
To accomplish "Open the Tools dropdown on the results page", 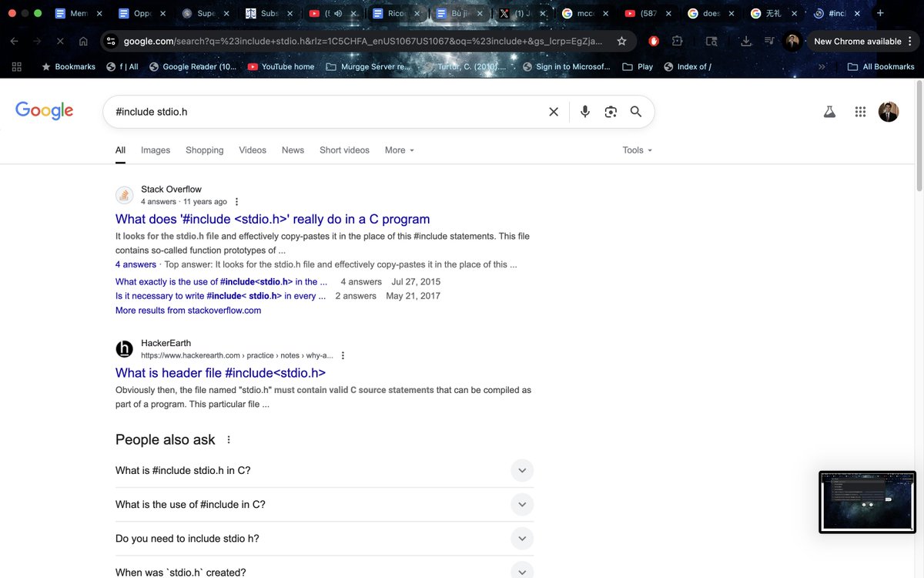I will (634, 150).
